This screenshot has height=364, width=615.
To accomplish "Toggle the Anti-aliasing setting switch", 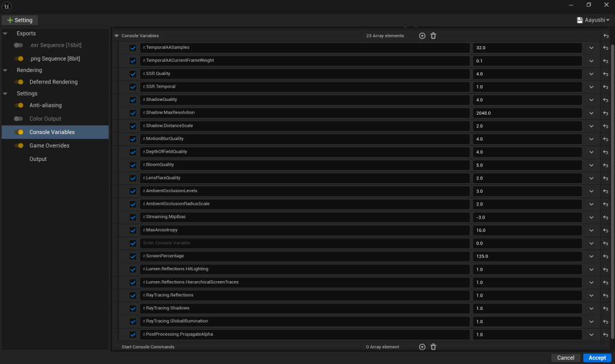I will coord(19,106).
